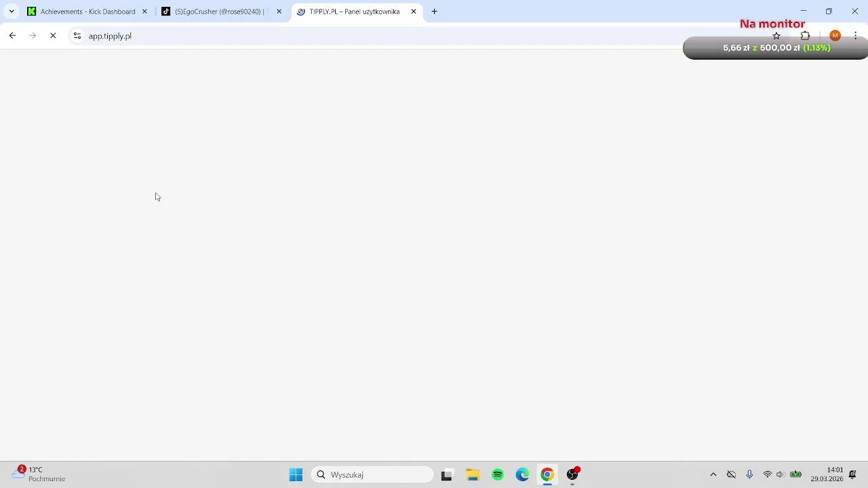Click the 5,66 zł of 500,00 zł goal bar

(775, 48)
